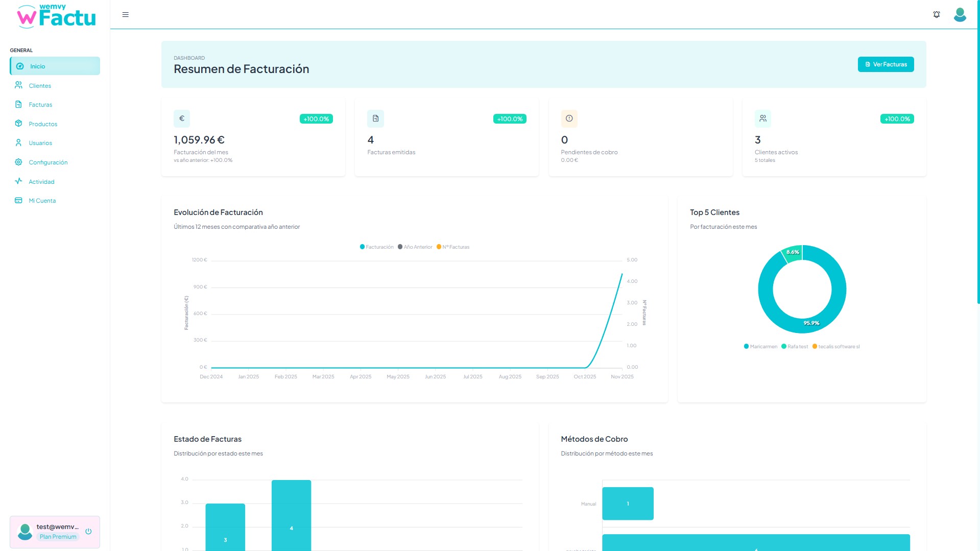Select the Actividad pulse icon
Screen dimensions: 980x551
point(18,181)
